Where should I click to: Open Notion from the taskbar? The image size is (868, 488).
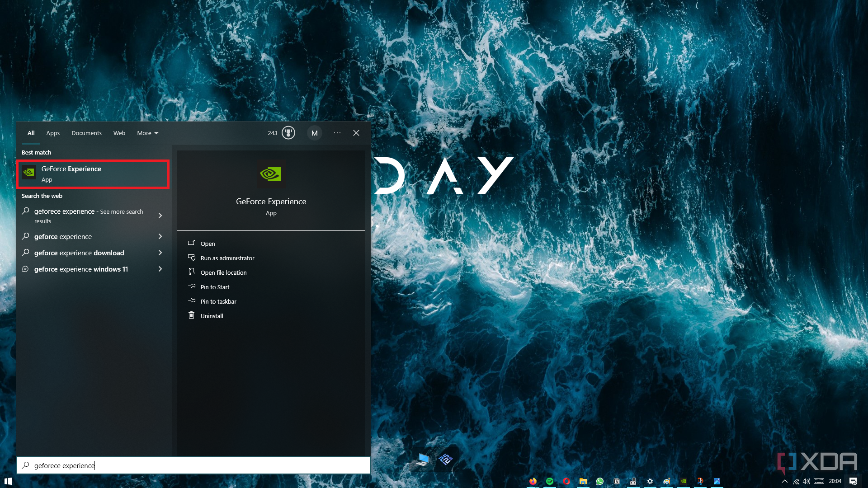617,481
